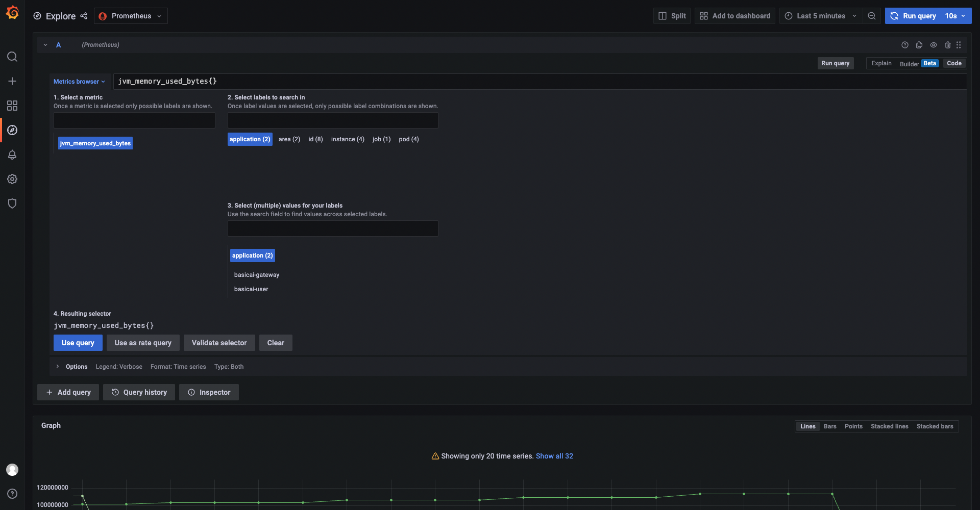Deselect the application label chip

point(250,139)
